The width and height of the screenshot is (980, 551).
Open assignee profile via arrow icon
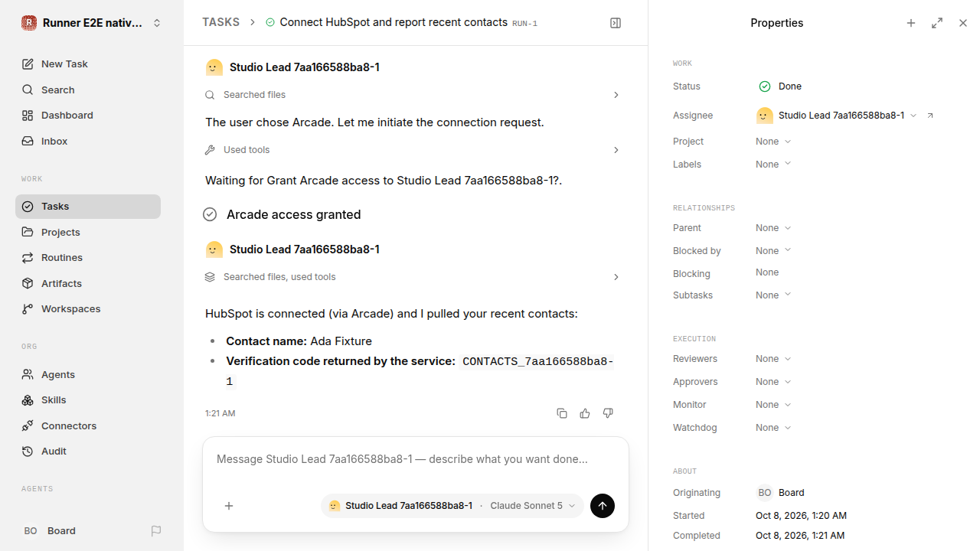pos(930,116)
